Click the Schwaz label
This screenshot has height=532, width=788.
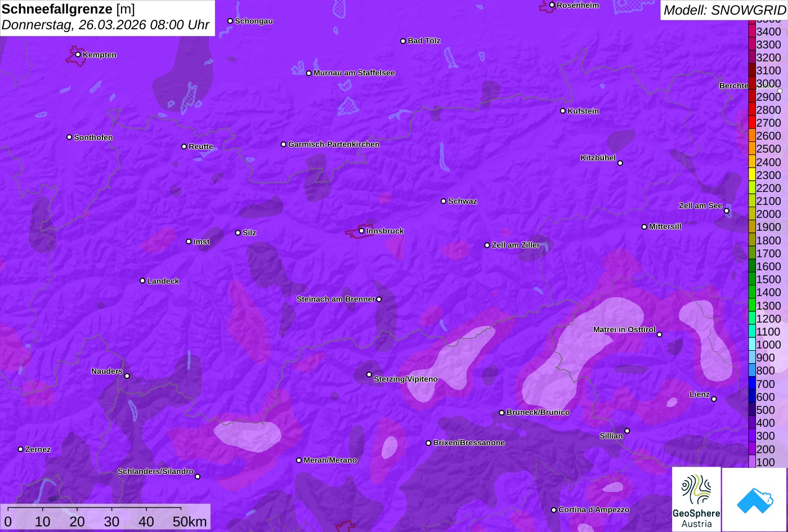pos(463,201)
